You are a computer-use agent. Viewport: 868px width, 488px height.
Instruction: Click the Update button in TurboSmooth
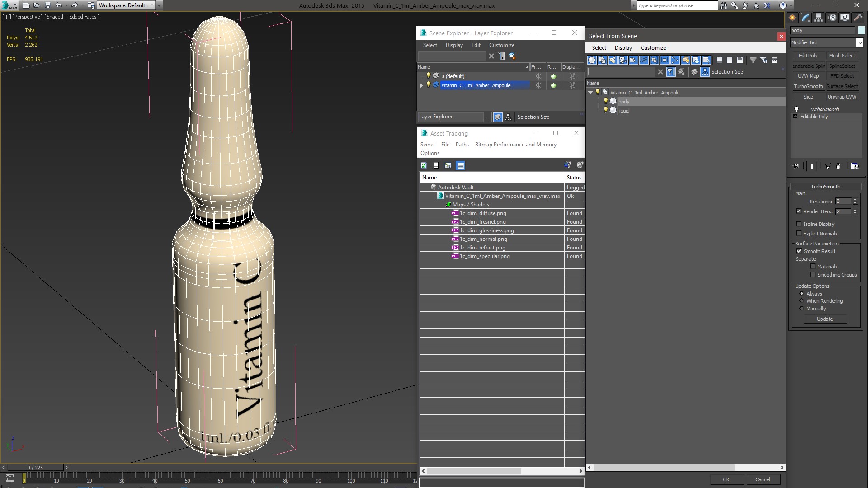825,319
